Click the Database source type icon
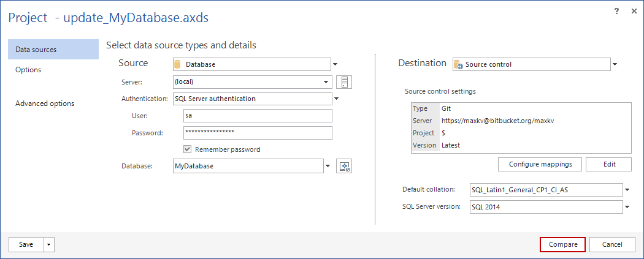The height and width of the screenshot is (259, 644). 178,64
